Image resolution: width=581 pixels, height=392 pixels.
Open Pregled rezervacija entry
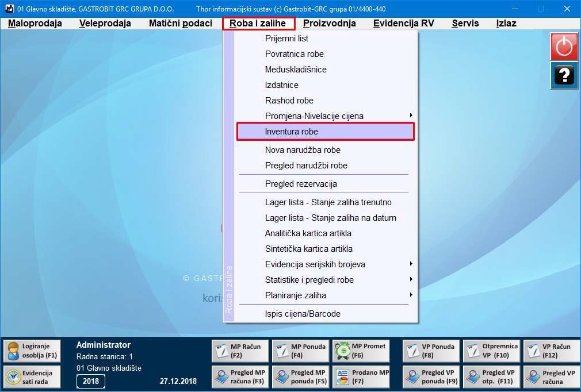point(323,183)
